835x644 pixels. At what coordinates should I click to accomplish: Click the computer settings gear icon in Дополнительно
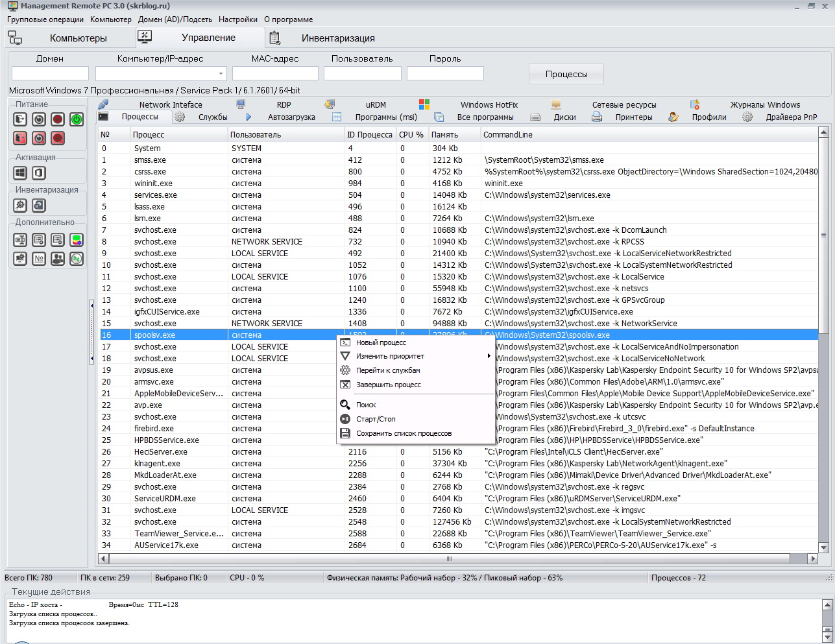click(x=20, y=259)
